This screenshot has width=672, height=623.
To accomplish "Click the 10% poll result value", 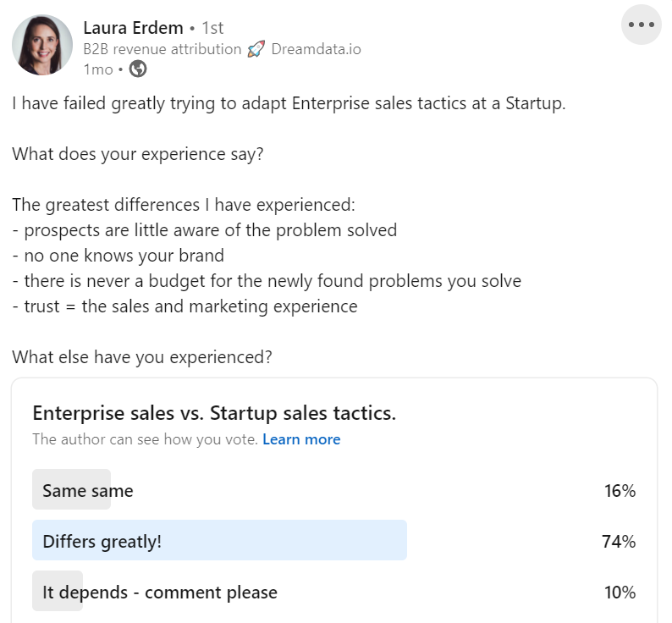I will pyautogui.click(x=620, y=593).
